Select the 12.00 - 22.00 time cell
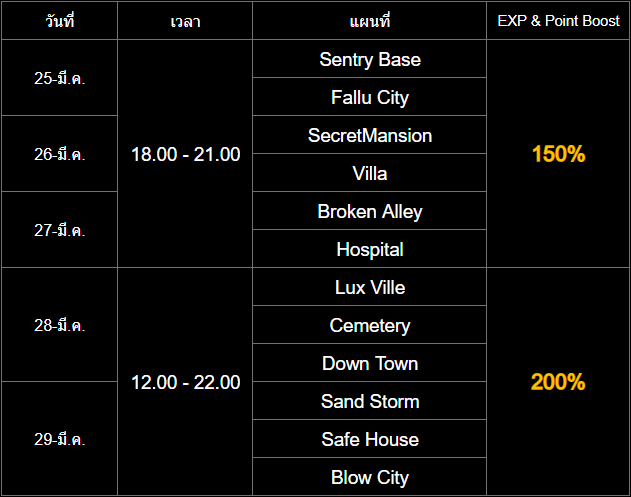Viewport: 631px width, 497px height. tap(186, 382)
